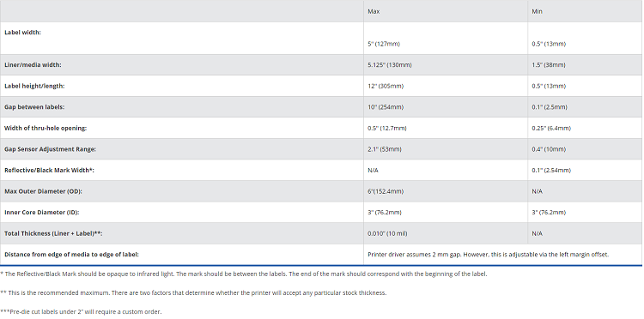Select 'Inner Core Diameter (ID):' label
Image resolution: width=644 pixels, height=319 pixels.
tap(41, 213)
